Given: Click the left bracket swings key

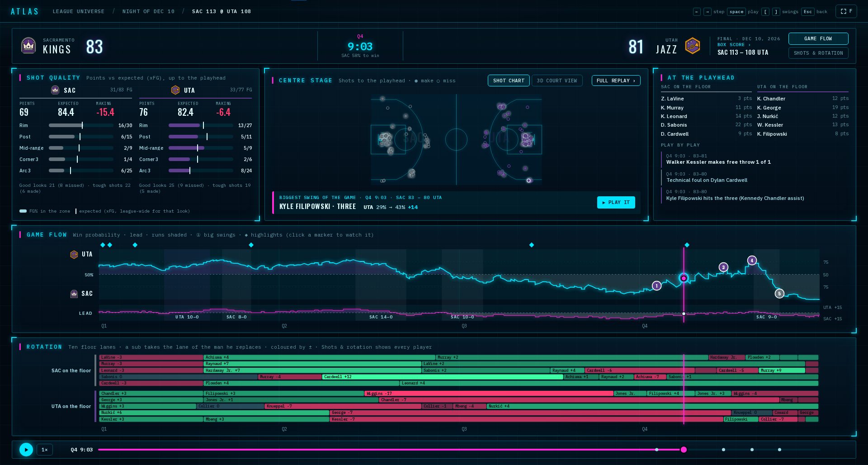Looking at the screenshot, I should click(765, 12).
